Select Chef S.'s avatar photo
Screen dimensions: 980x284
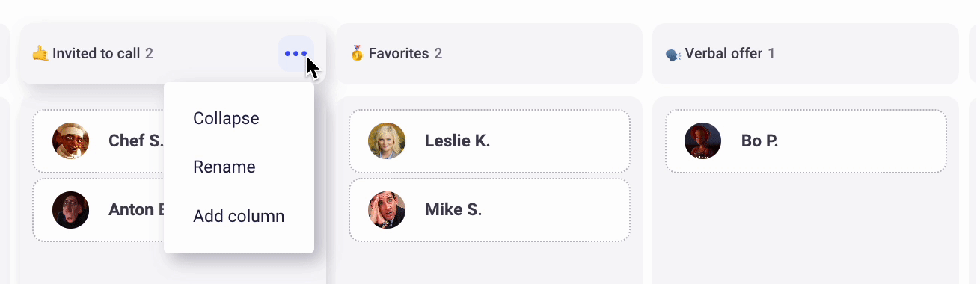[71, 141]
